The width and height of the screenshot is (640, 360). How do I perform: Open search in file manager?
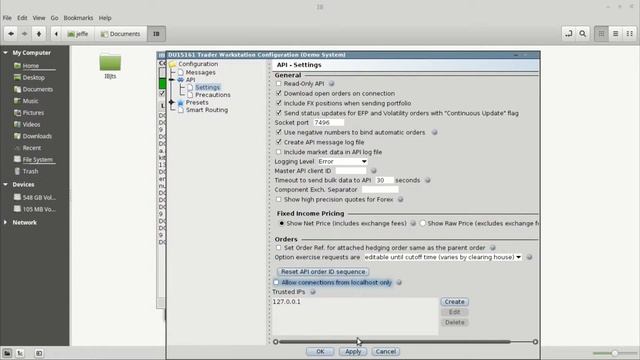coord(582,34)
